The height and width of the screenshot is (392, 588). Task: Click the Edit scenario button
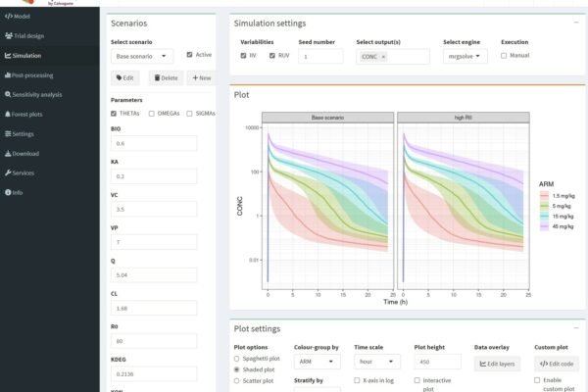(x=124, y=77)
